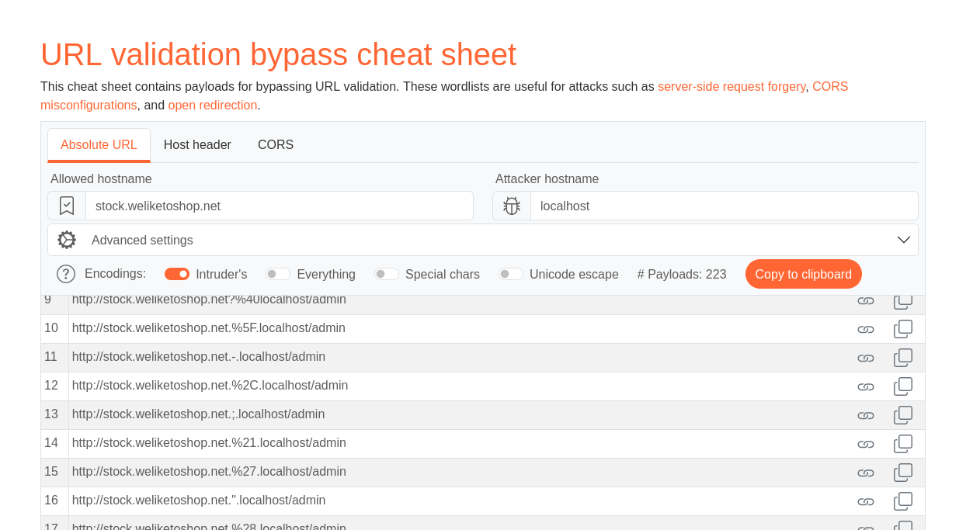Open the CORS tab
Screen dimensions: 980x530
coord(276,145)
